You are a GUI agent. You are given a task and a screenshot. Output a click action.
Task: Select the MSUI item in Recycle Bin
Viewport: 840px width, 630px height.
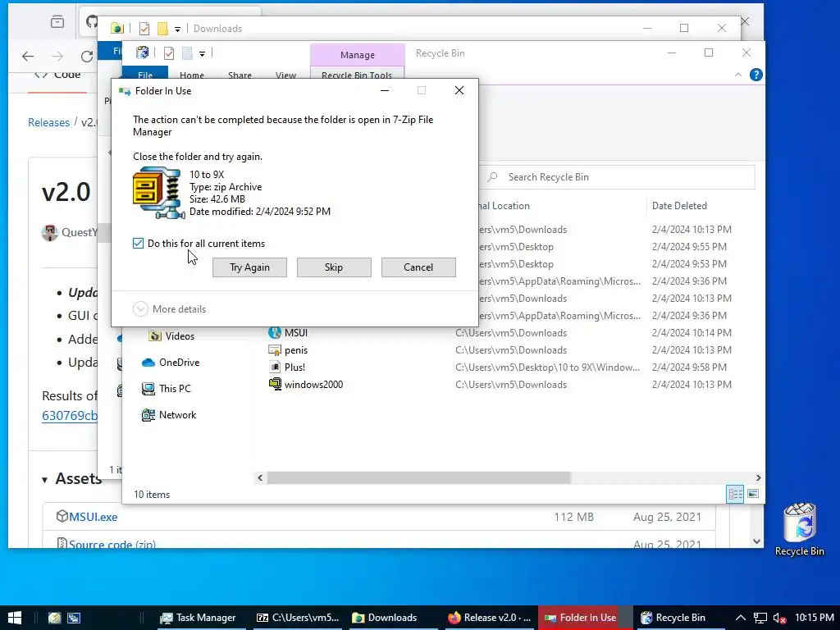[295, 333]
